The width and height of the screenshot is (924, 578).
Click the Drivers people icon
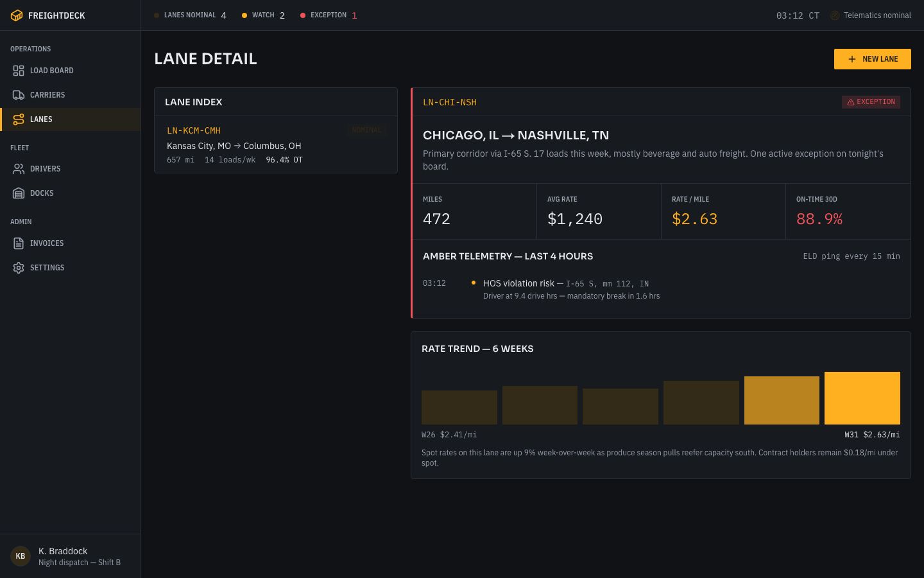coord(19,169)
